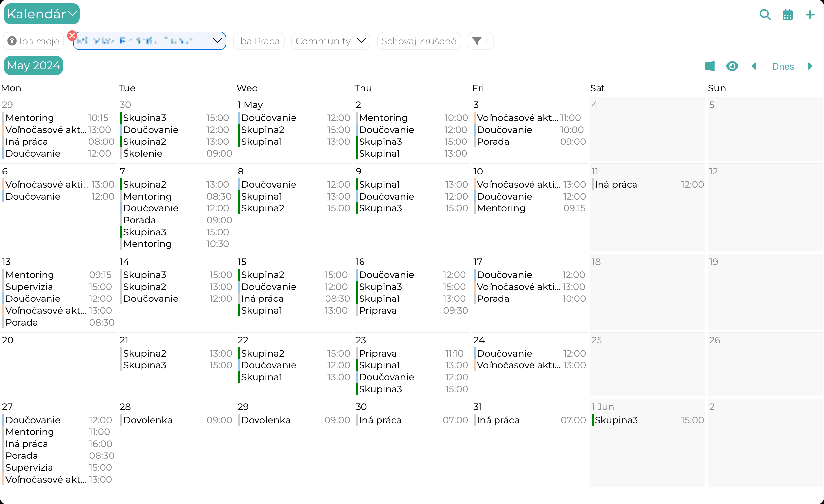
Task: Open Mentoring 08:30 event on 7 May
Action: (176, 196)
